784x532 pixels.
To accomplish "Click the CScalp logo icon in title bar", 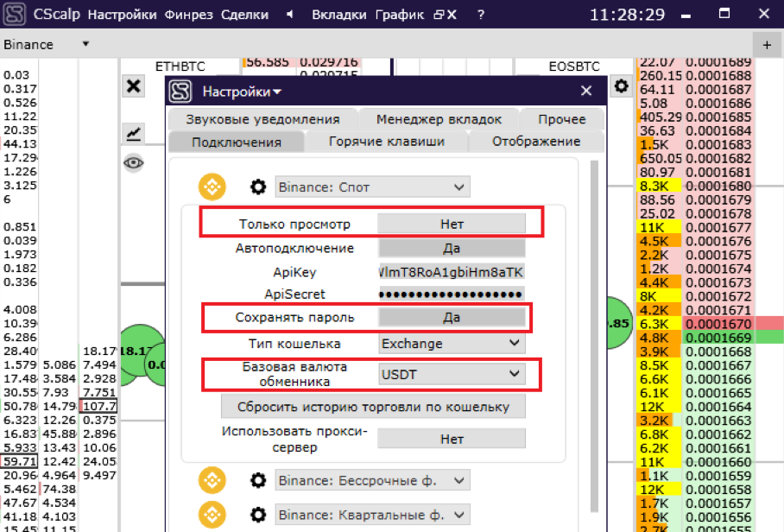I will click(14, 14).
